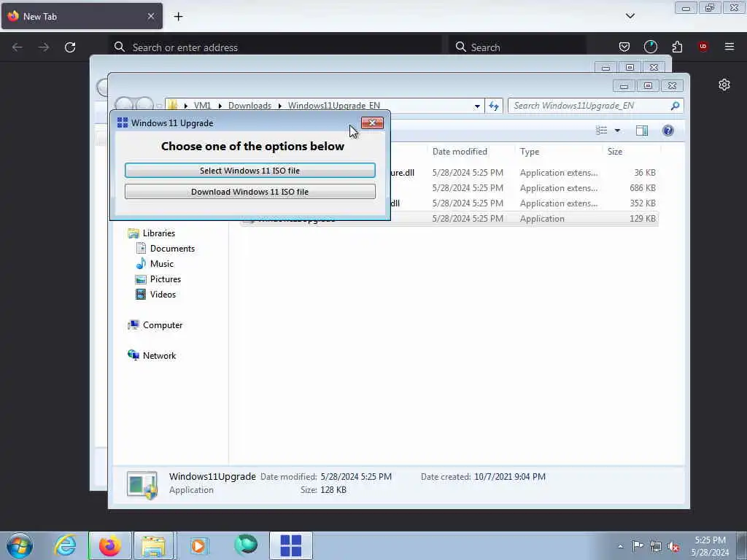Click Firefox forward arrow
This screenshot has height=560, width=747.
click(x=44, y=47)
